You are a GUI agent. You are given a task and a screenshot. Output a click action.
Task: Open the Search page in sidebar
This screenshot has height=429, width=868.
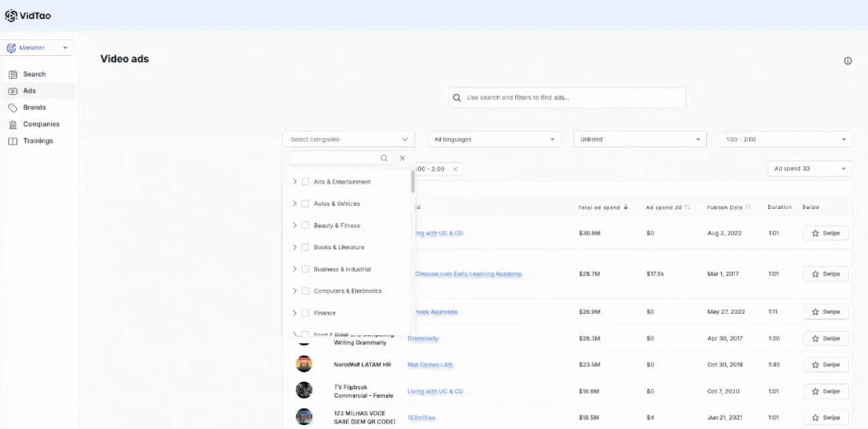(34, 74)
